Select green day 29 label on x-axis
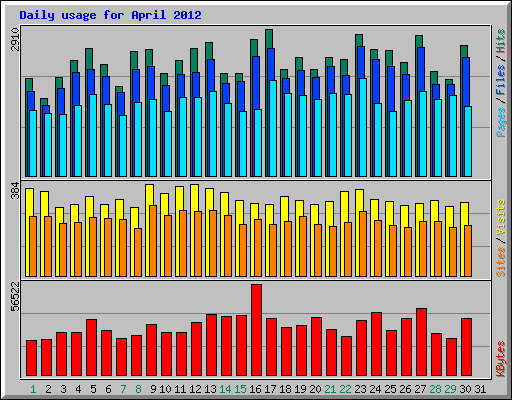512x400 pixels. [450, 389]
